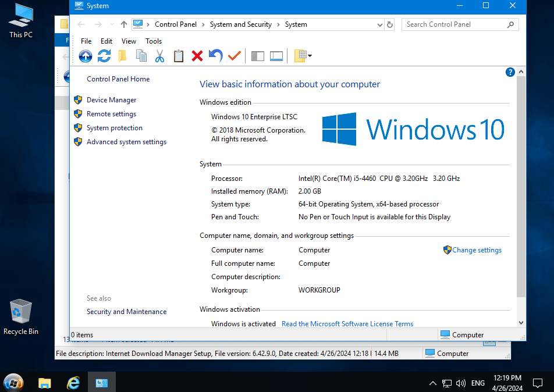
Task: Open the Tools menu
Action: coord(154,41)
